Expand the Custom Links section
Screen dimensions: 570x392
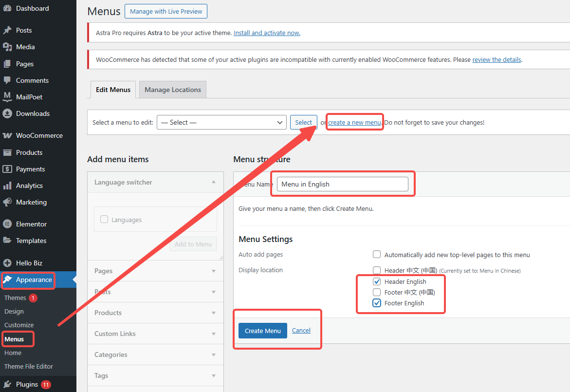tap(155, 334)
